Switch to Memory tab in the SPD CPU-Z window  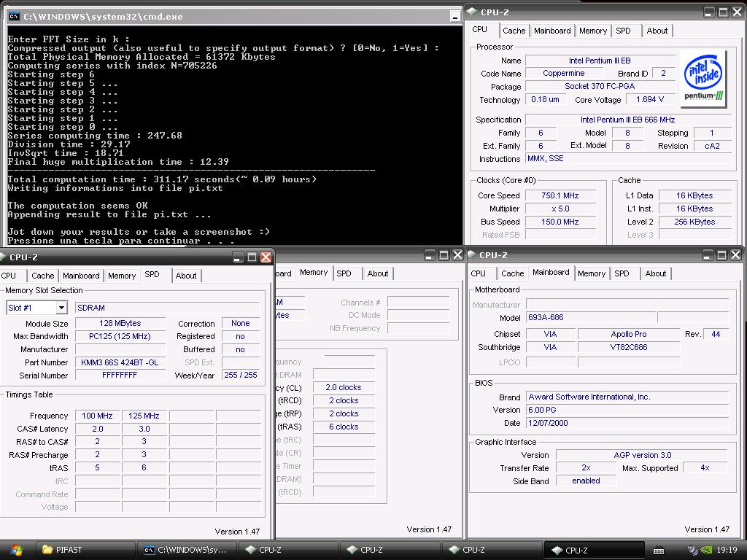122,276
